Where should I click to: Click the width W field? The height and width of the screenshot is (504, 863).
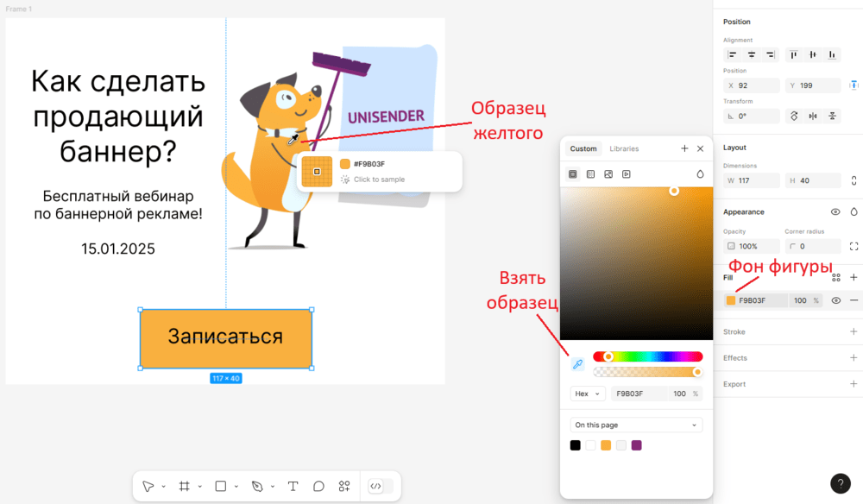(x=752, y=180)
